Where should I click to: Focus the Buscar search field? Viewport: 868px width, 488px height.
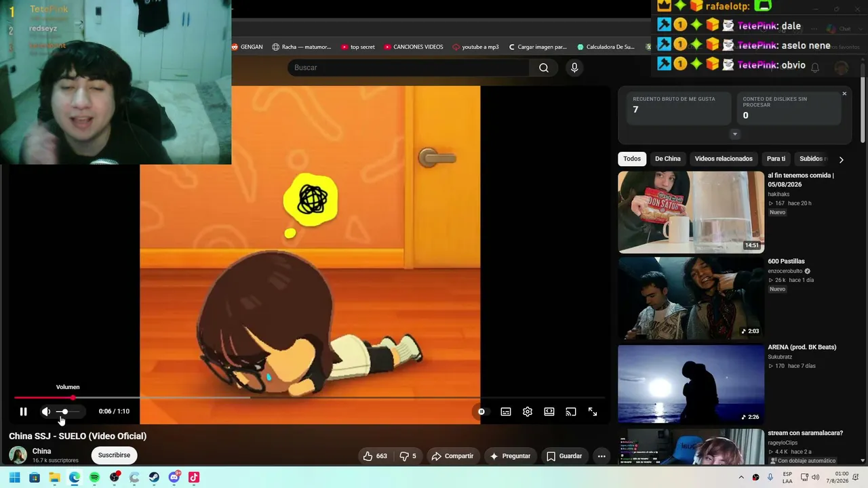(x=409, y=68)
